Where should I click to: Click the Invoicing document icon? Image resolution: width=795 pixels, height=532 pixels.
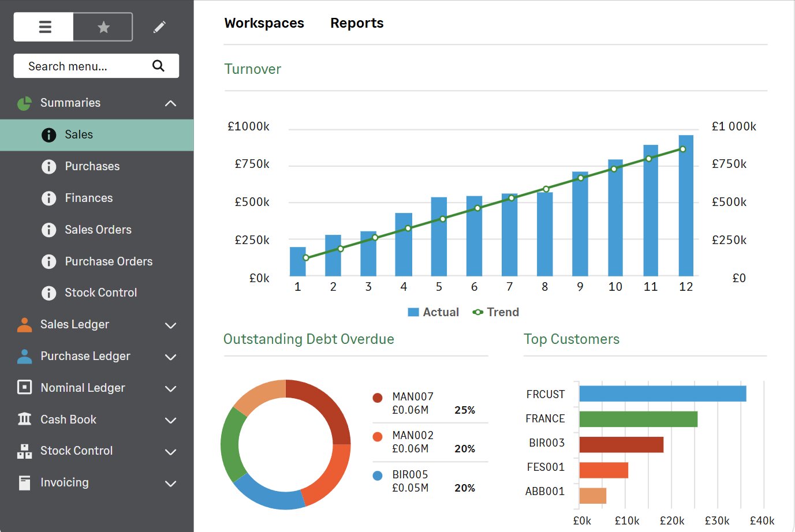coord(24,482)
